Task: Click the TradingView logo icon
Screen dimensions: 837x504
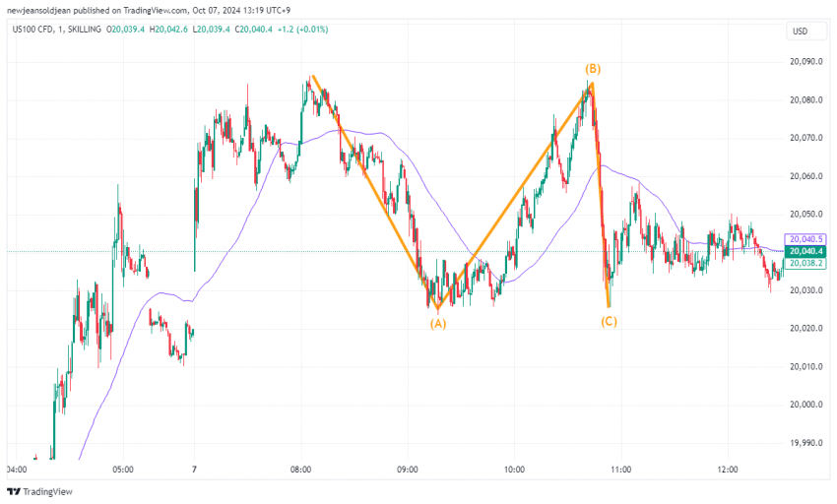Action: pyautogui.click(x=14, y=492)
